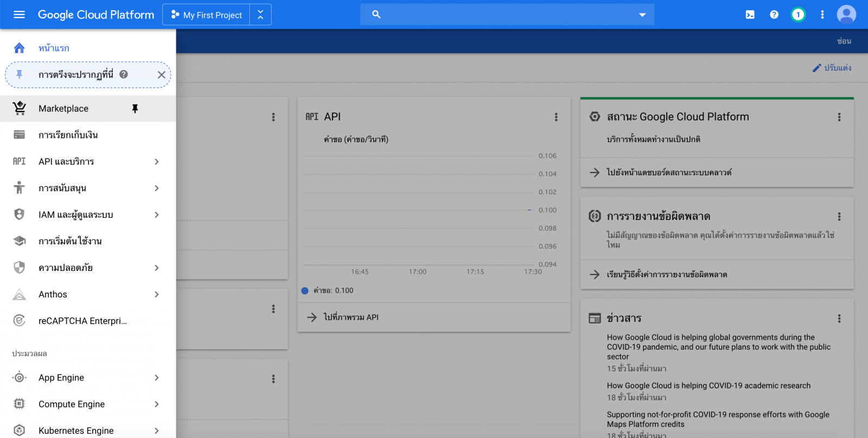This screenshot has height=438, width=868.
Task: Expand App Engine submenu arrow
Action: [x=157, y=377]
